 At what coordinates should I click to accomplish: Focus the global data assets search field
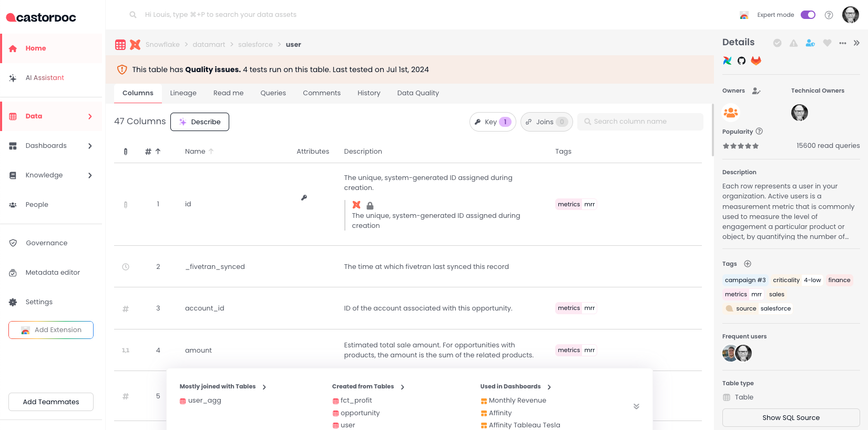click(221, 15)
